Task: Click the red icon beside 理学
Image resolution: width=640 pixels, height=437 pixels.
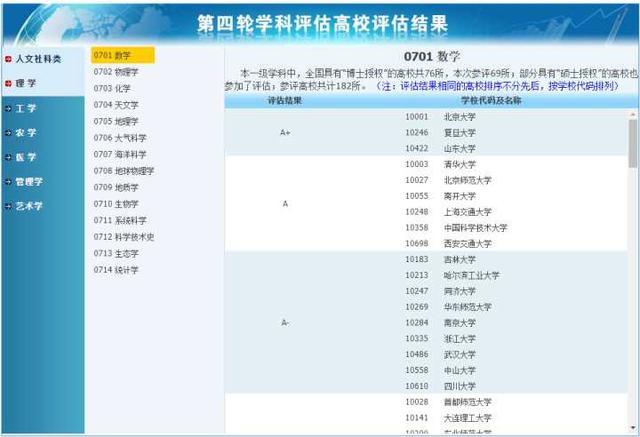Action: pos(8,84)
